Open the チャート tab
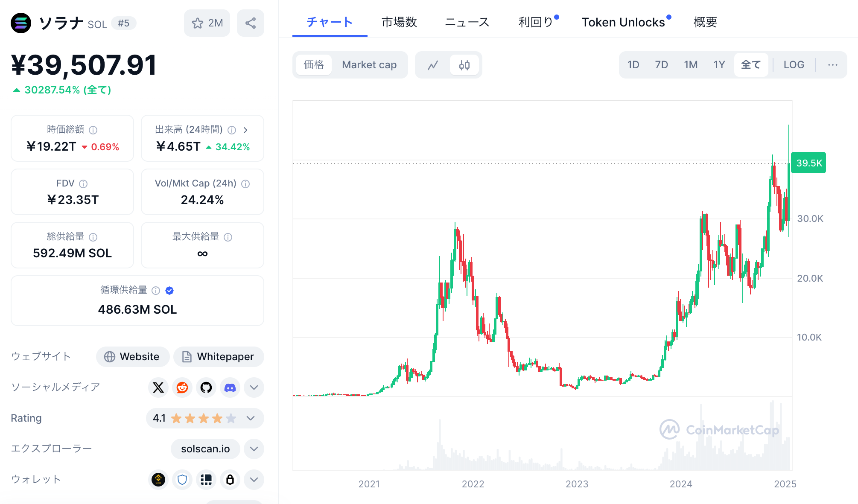Viewport: 858px width, 504px height. (x=330, y=22)
